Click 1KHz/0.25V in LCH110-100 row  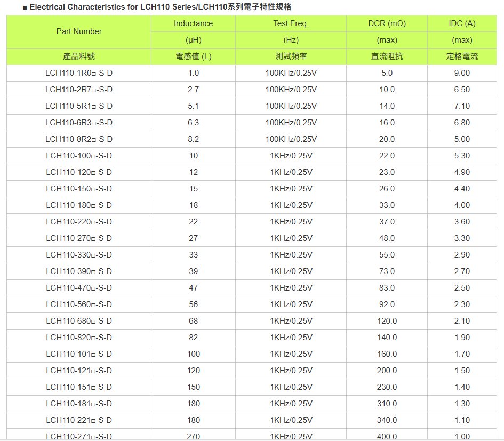point(291,156)
